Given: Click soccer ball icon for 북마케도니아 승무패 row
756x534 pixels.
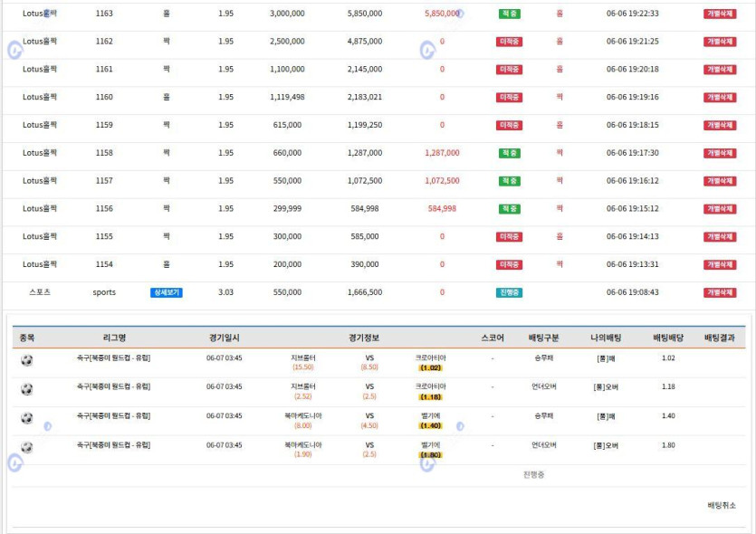Looking at the screenshot, I should click(27, 418).
